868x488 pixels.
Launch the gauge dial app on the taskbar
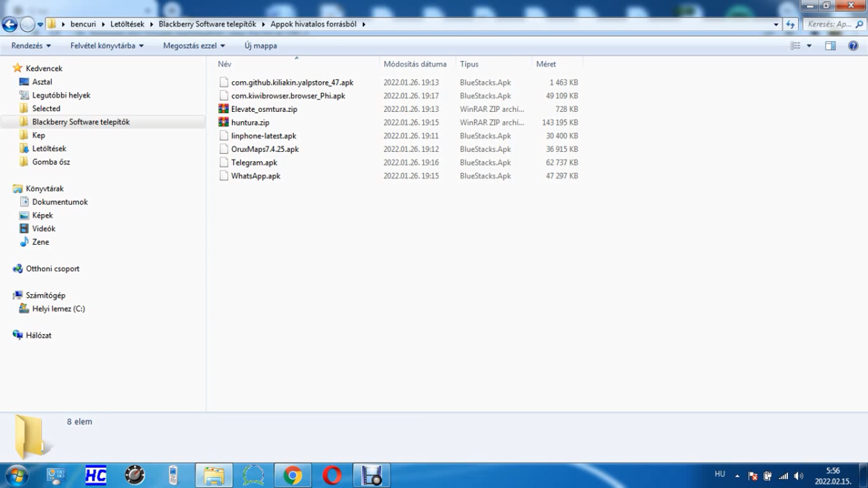135,475
